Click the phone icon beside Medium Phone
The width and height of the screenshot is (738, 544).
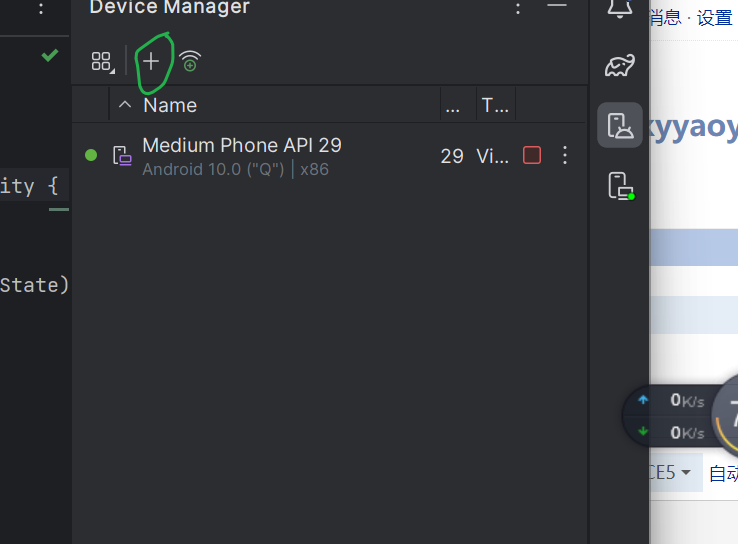pyautogui.click(x=121, y=155)
